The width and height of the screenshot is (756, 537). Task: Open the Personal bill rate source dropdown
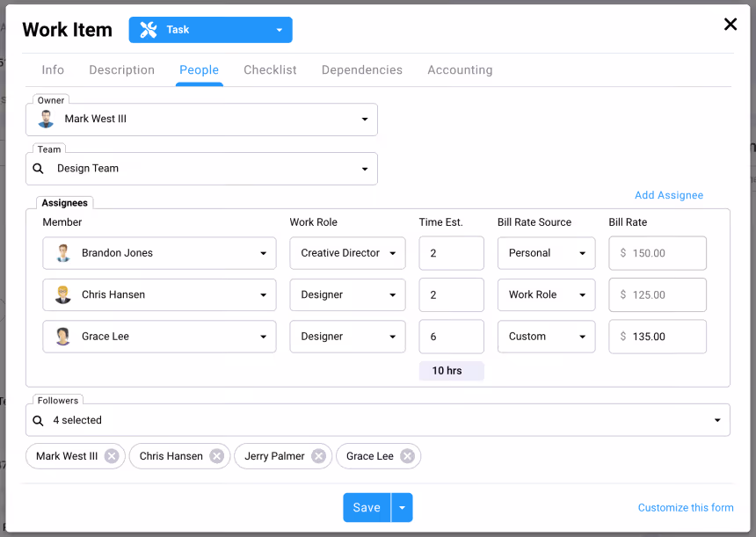[546, 253]
